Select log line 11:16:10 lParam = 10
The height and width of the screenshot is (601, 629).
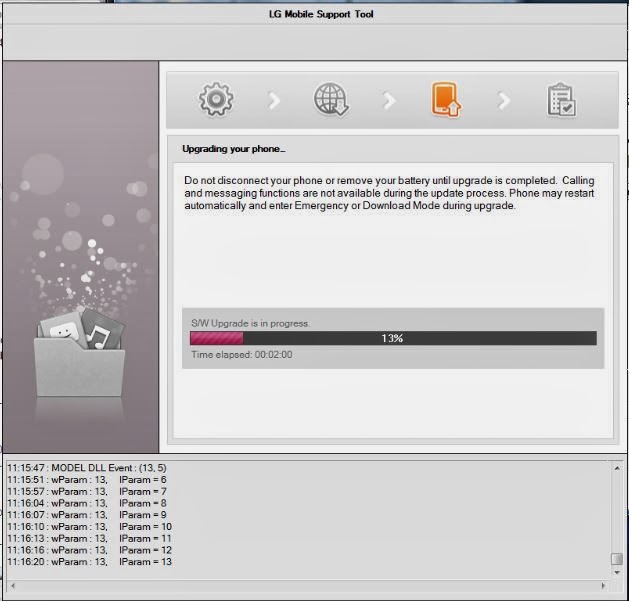pyautogui.click(x=89, y=526)
